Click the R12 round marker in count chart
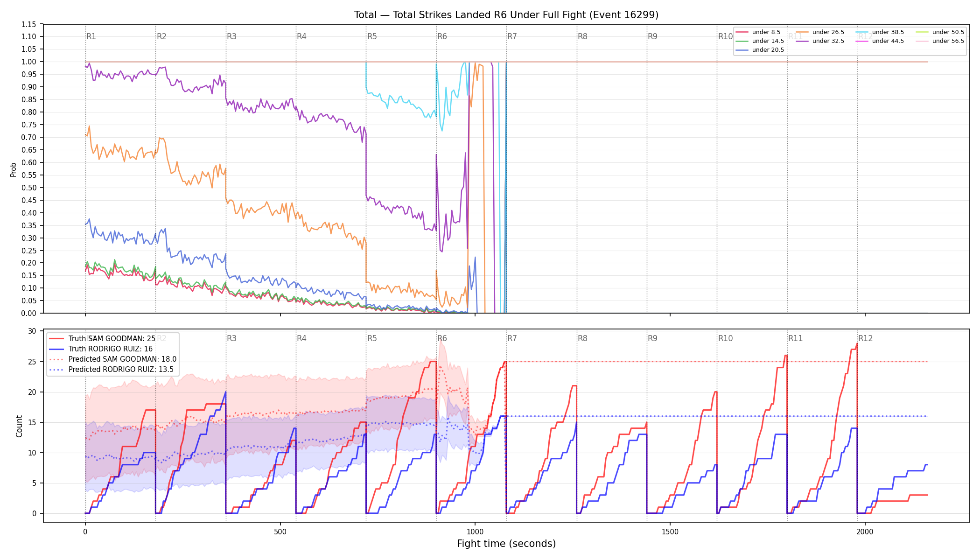This screenshot has width=980, height=560. (866, 338)
